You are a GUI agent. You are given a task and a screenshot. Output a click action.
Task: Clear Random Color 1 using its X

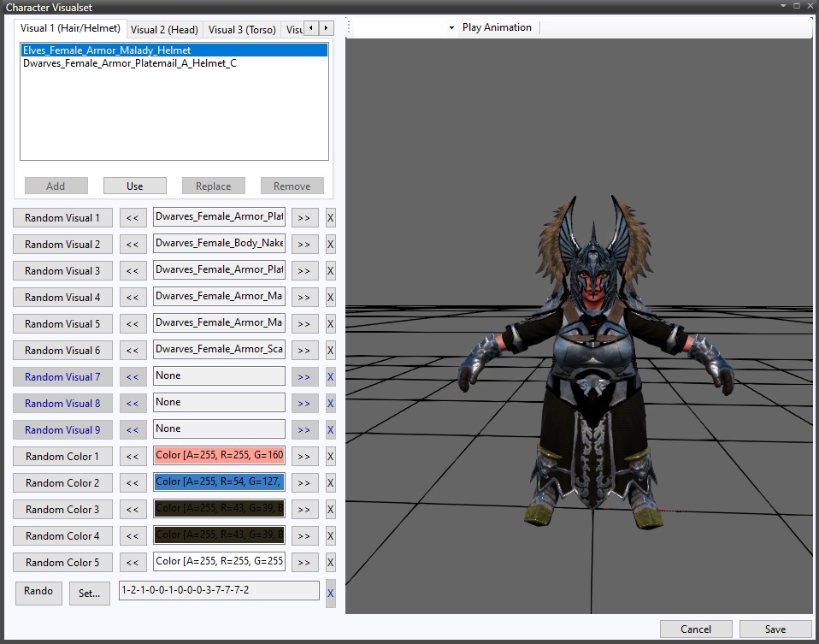coord(331,457)
